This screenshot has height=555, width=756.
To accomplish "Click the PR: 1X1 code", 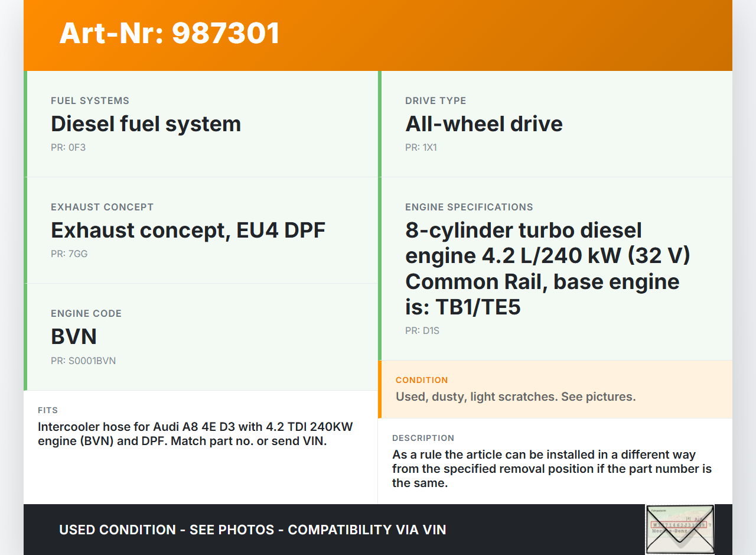I will 421,147.
